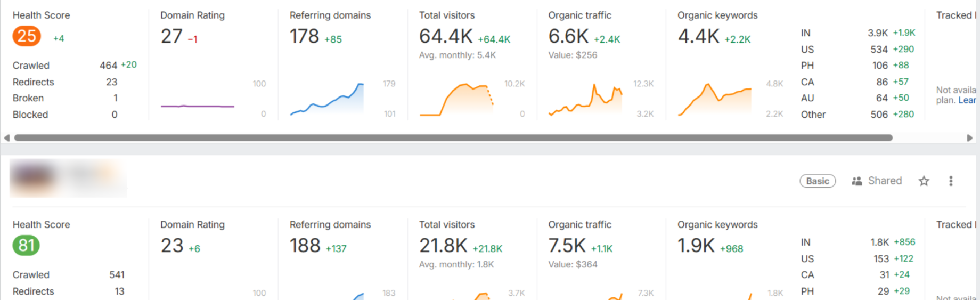Click Referring domains value 178

click(304, 36)
